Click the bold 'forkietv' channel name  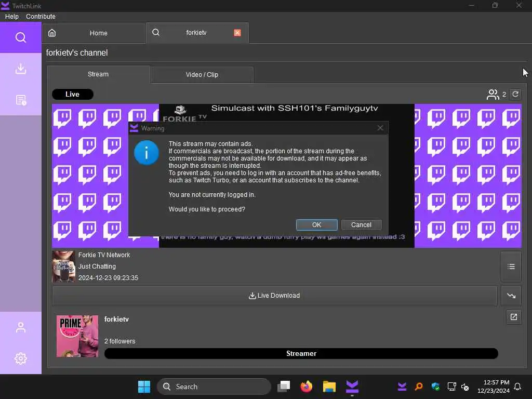click(116, 320)
